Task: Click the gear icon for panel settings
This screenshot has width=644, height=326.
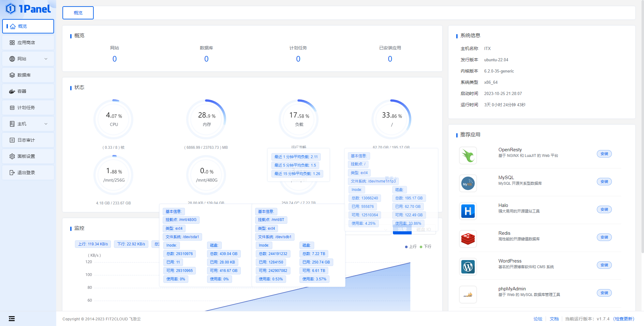Action: tap(12, 156)
